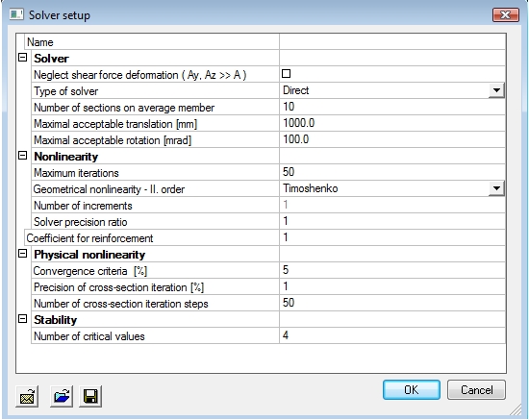Open the Type of solver dropdown
Screen dimensions: 529x420
496,90
